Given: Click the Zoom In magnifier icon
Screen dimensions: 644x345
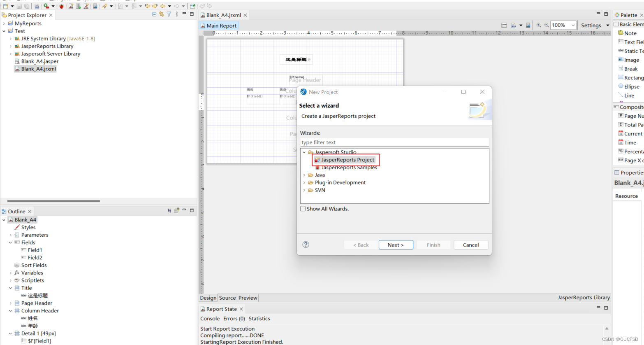Looking at the screenshot, I should (x=539, y=25).
